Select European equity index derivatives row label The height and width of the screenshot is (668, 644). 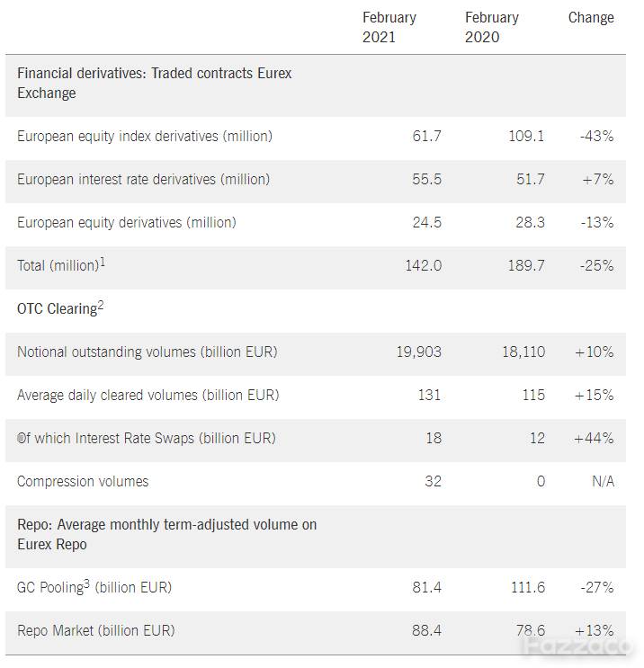coord(145,137)
